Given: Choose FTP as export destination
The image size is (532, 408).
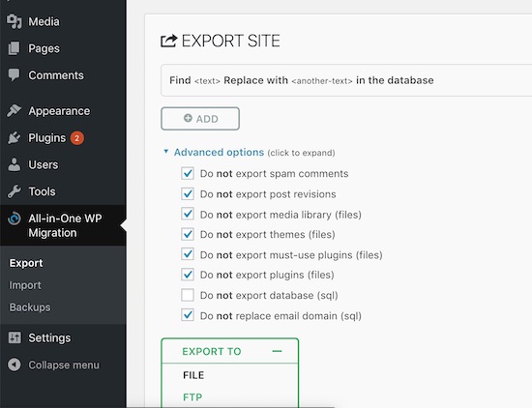Looking at the screenshot, I should pos(192,396).
